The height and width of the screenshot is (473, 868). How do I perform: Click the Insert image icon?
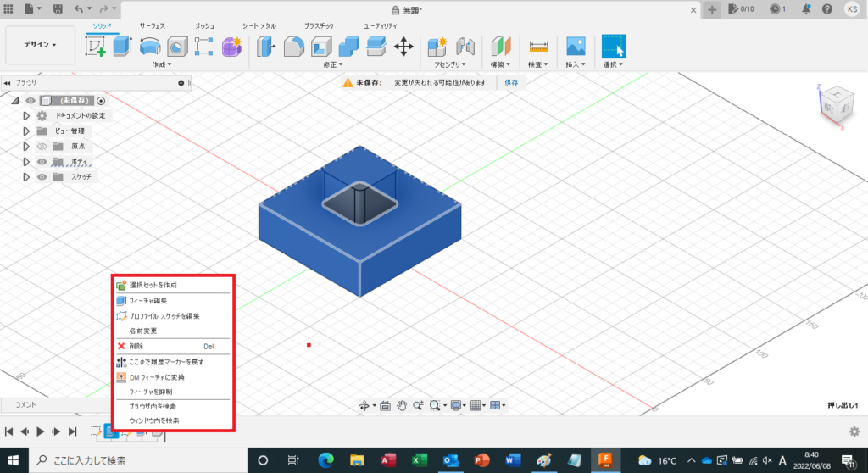point(576,47)
